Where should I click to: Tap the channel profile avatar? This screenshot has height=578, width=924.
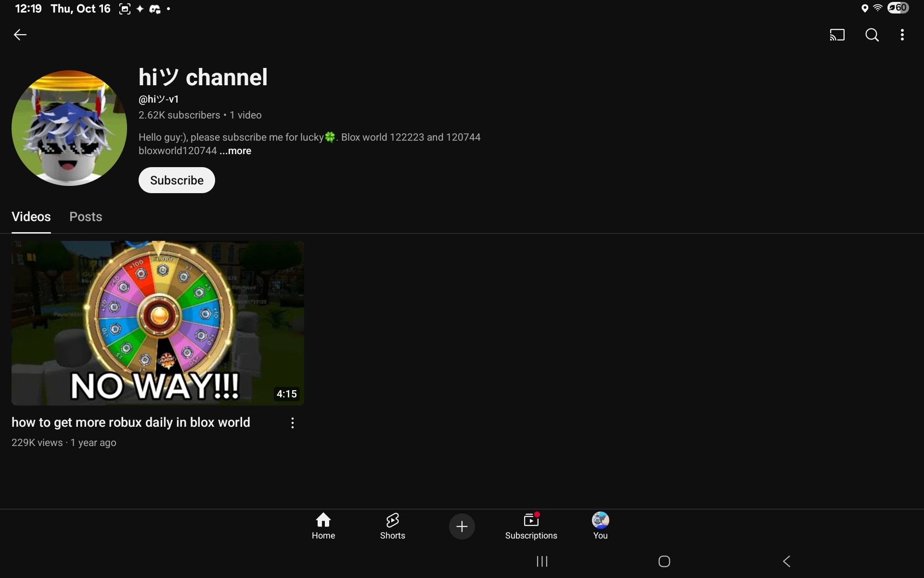[x=69, y=128]
